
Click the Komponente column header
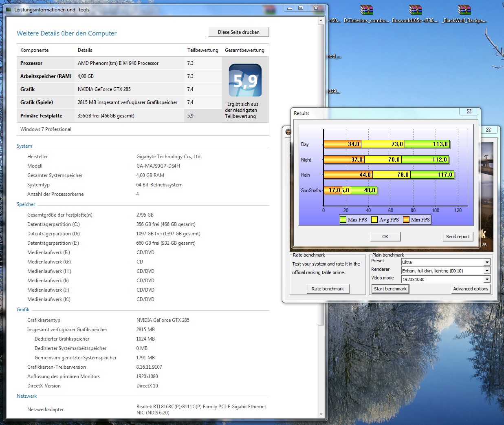pyautogui.click(x=35, y=50)
